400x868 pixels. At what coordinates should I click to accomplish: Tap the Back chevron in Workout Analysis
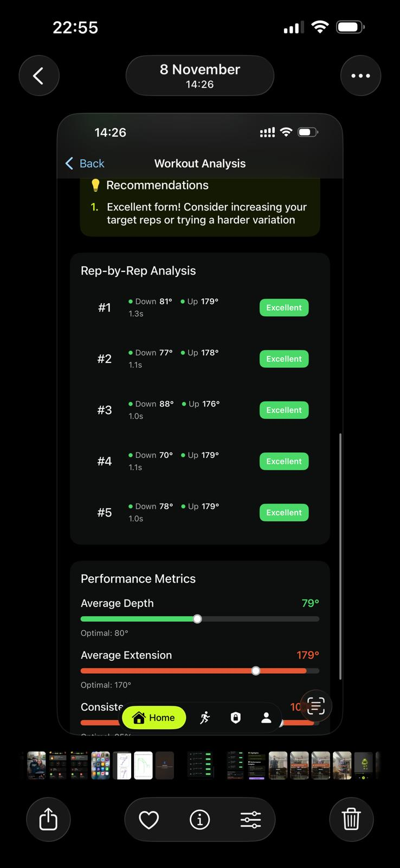point(69,163)
